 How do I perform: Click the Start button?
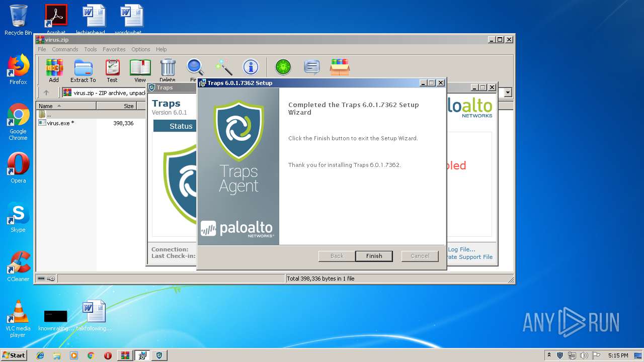(14, 355)
